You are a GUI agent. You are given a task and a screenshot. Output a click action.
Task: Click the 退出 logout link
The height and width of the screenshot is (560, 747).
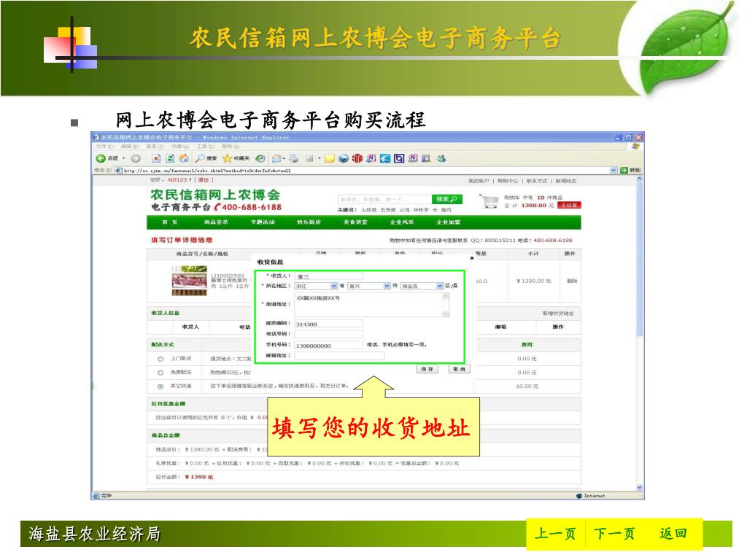pyautogui.click(x=204, y=180)
